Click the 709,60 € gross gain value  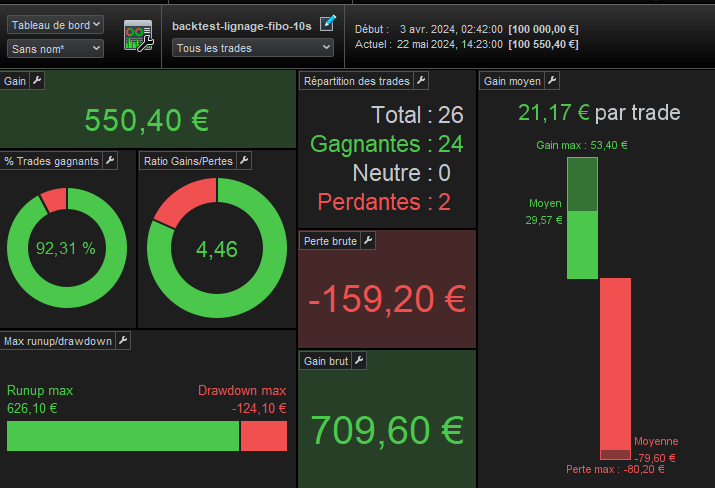pyautogui.click(x=387, y=430)
